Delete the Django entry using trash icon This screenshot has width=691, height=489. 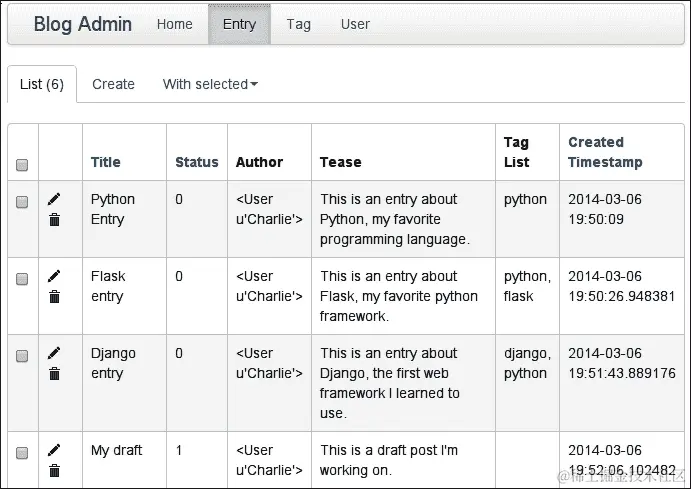[x=54, y=373]
